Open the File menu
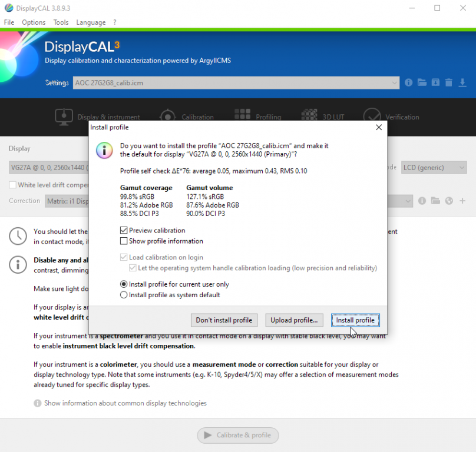Screen dimensions: 476x452 pos(9,22)
